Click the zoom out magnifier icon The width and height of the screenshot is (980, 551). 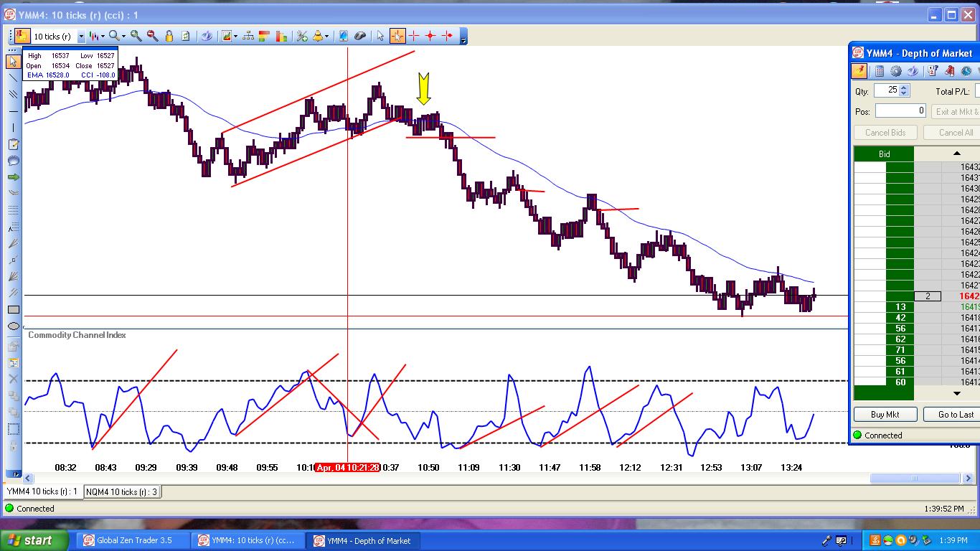(152, 36)
